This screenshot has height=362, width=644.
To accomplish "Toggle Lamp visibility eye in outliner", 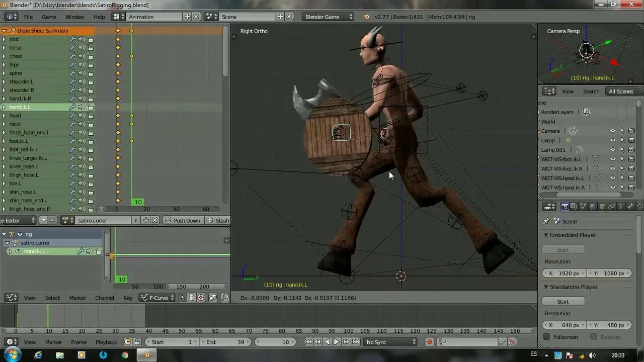I will (613, 140).
